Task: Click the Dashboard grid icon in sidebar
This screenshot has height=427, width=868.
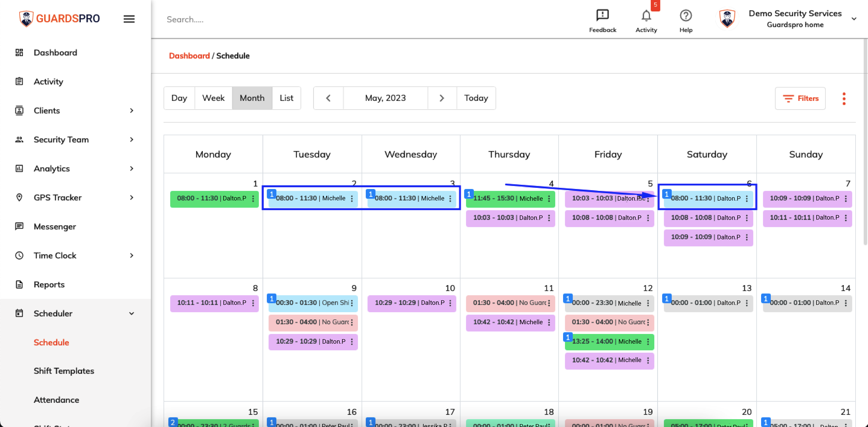Action: (x=19, y=53)
